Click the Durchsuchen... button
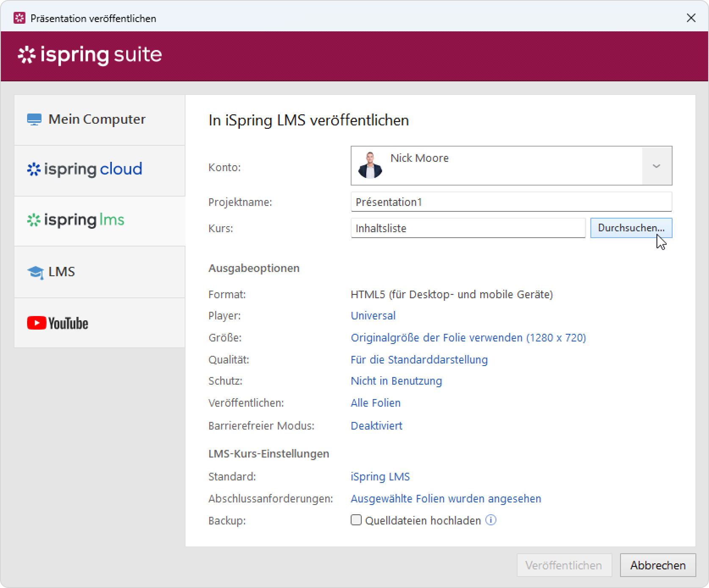Screen dimensions: 709x588 (631, 228)
